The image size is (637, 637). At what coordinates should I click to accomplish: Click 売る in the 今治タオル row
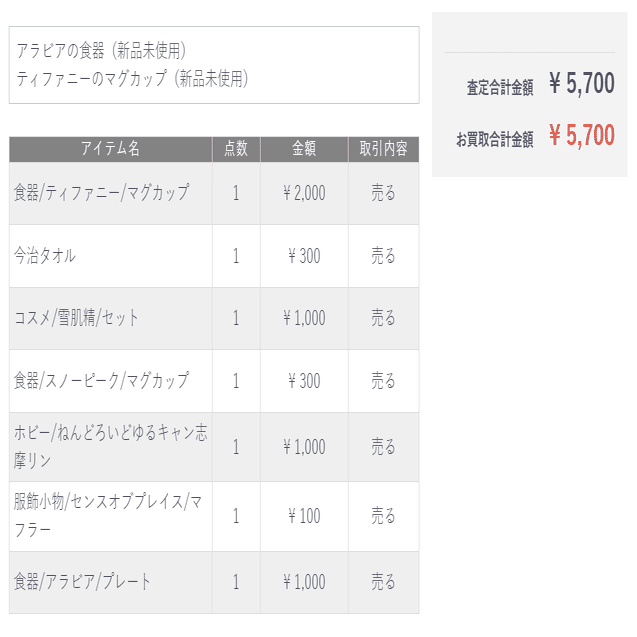tap(383, 256)
